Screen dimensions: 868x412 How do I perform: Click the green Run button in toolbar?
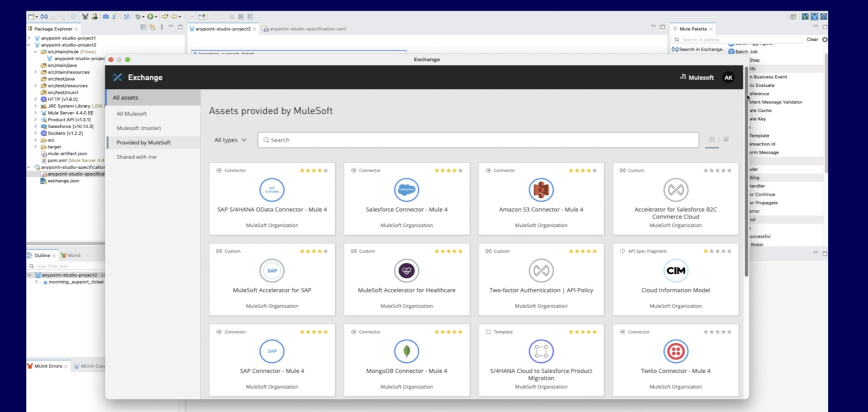(150, 17)
